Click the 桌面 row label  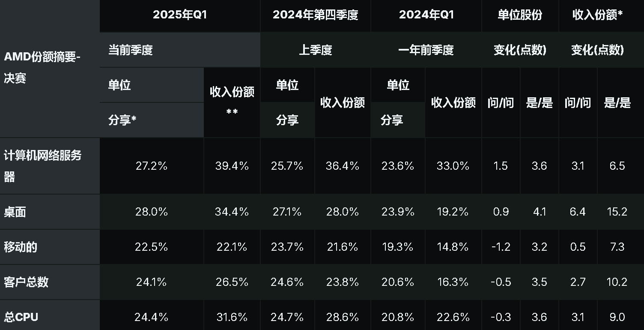[x=50, y=212]
